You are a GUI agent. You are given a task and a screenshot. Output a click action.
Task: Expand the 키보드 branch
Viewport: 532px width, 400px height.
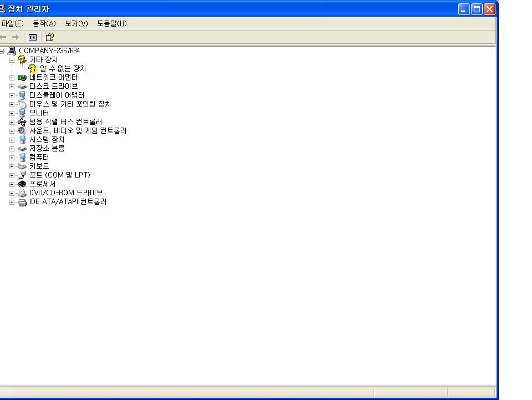click(12, 166)
